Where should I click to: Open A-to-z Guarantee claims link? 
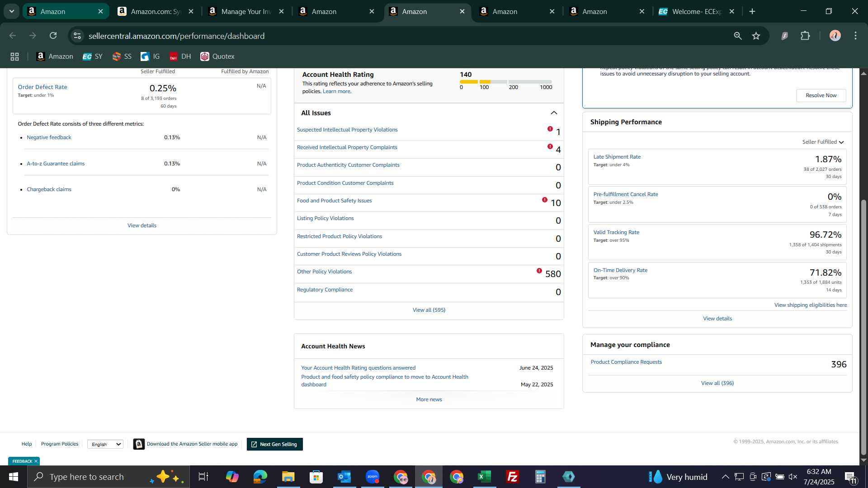click(56, 164)
